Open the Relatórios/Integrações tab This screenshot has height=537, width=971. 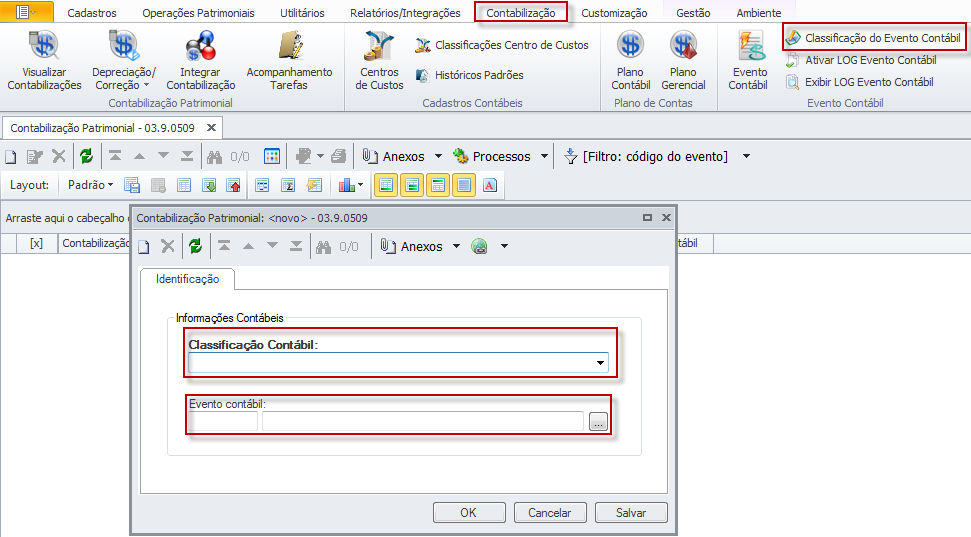coord(405,13)
